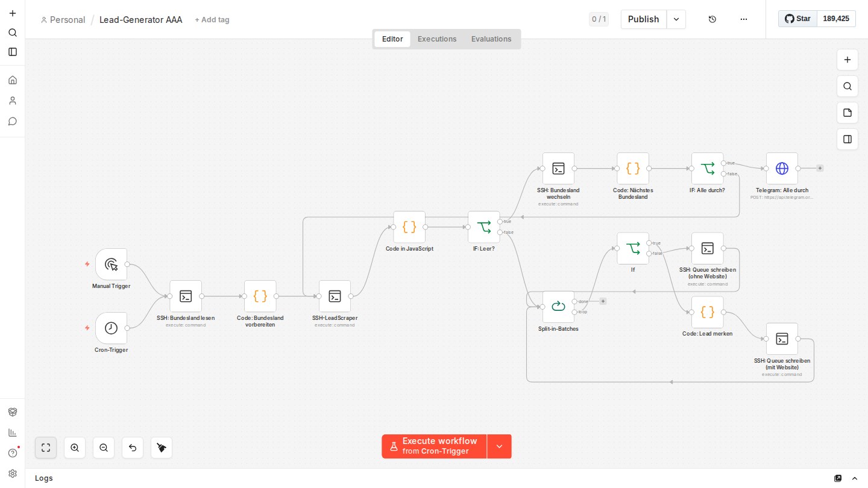Click the 0 / 1 counter badge
The width and height of the screenshot is (868, 488).
coord(599,19)
